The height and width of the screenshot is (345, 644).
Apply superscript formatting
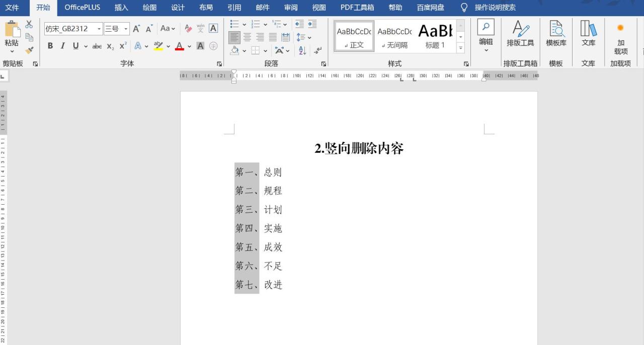point(123,46)
